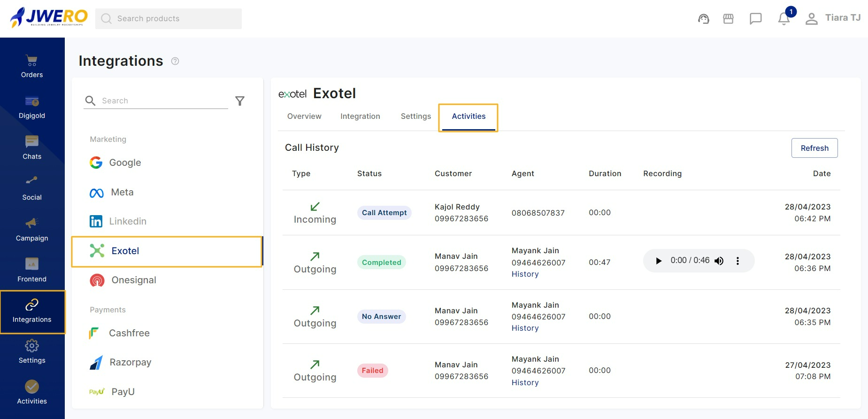Open Campaign from the sidebar
868x419 pixels.
pyautogui.click(x=32, y=230)
